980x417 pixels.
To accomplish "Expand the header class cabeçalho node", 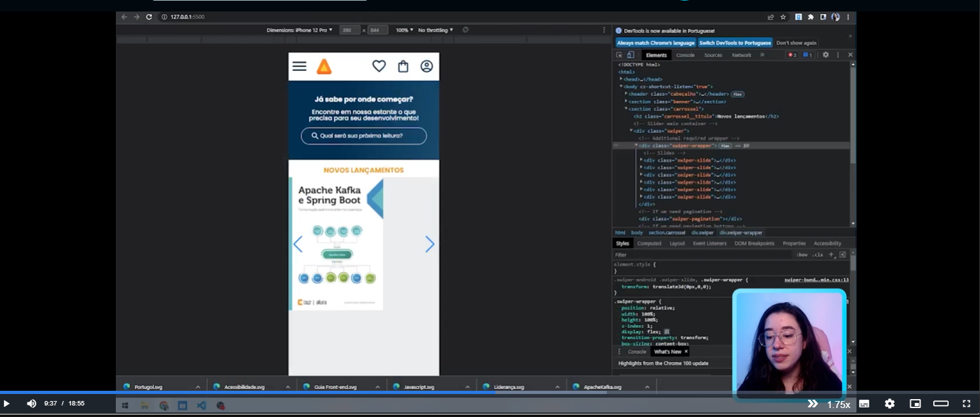I will [x=627, y=93].
